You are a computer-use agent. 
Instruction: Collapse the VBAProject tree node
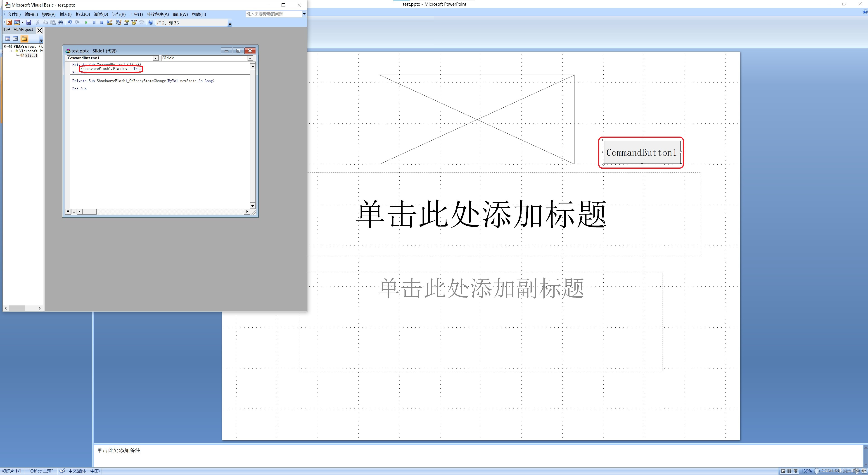(x=5, y=47)
